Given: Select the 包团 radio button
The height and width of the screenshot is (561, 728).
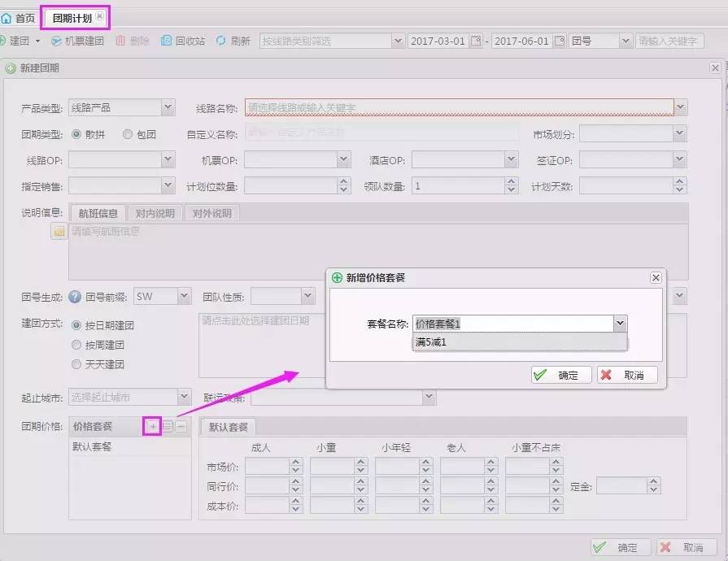Looking at the screenshot, I should coord(128,134).
